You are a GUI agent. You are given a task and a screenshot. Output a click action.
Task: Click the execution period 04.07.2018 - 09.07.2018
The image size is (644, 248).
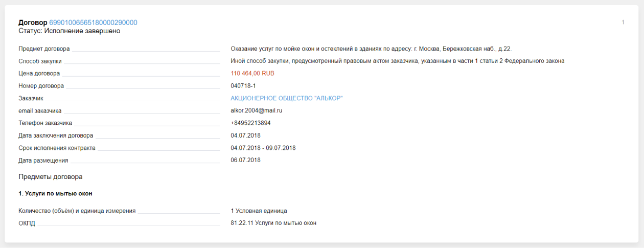(263, 148)
